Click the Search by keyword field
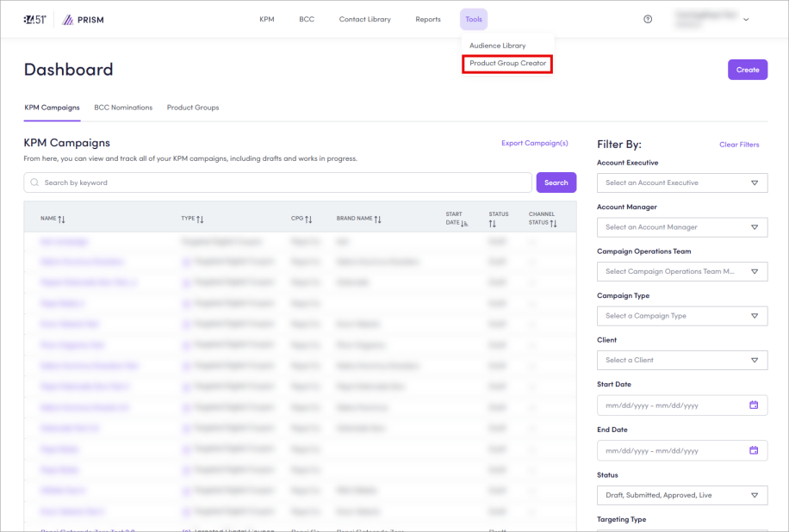Screen dimensions: 789x532 point(277,182)
